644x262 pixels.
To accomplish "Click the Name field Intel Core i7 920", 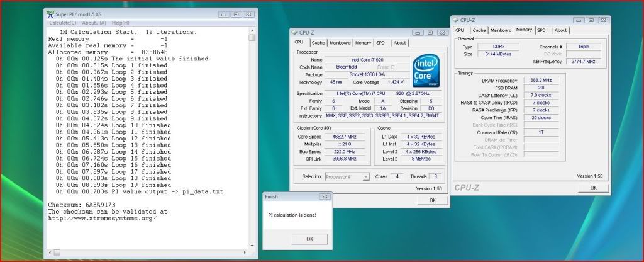I will pyautogui.click(x=367, y=60).
